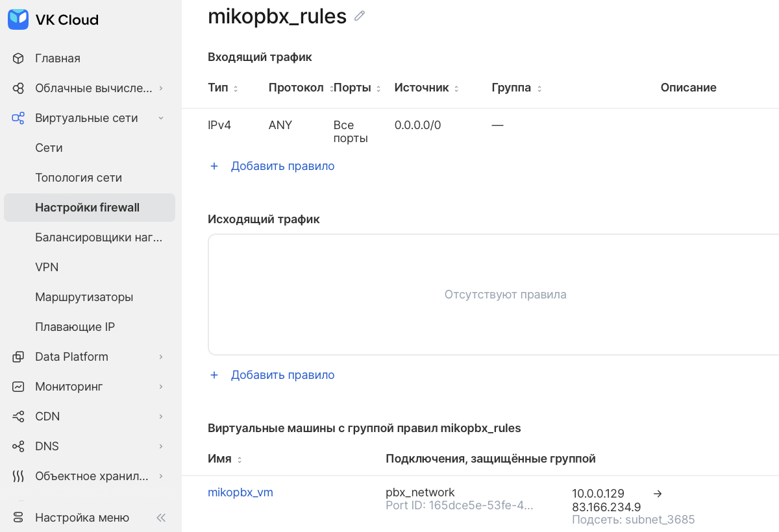779x532 pixels.
Task: Open Маршрутизаторы in the sidebar
Action: coord(84,297)
